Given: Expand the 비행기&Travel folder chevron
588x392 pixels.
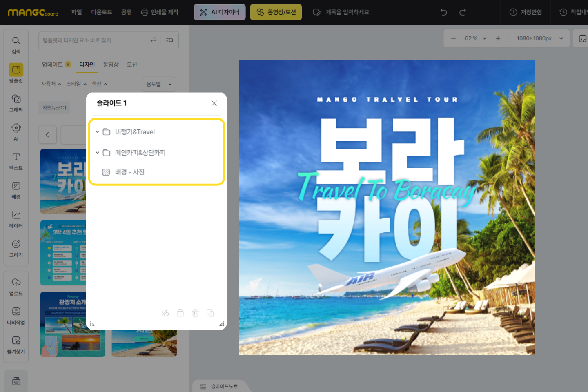Looking at the screenshot, I should [98, 132].
